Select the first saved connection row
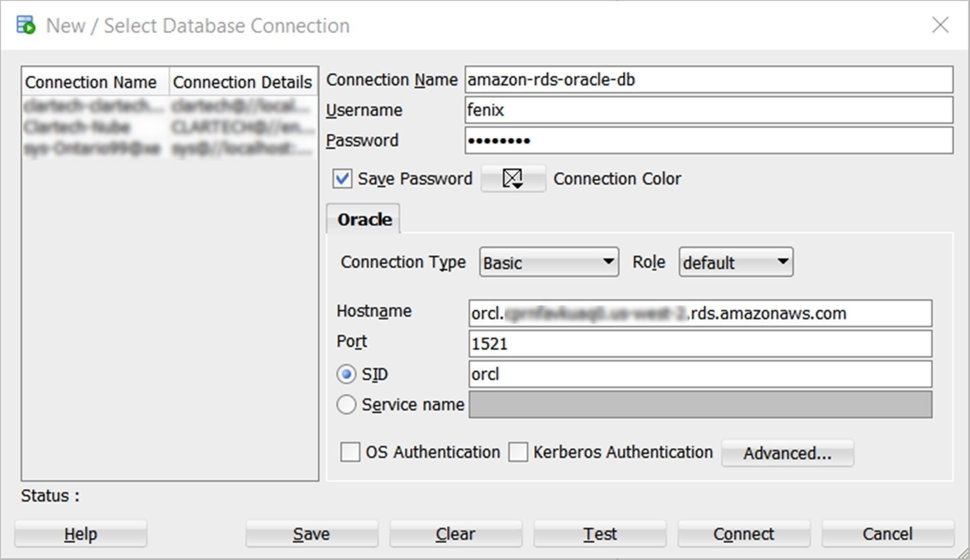Screen dimensions: 970x560 point(170,106)
